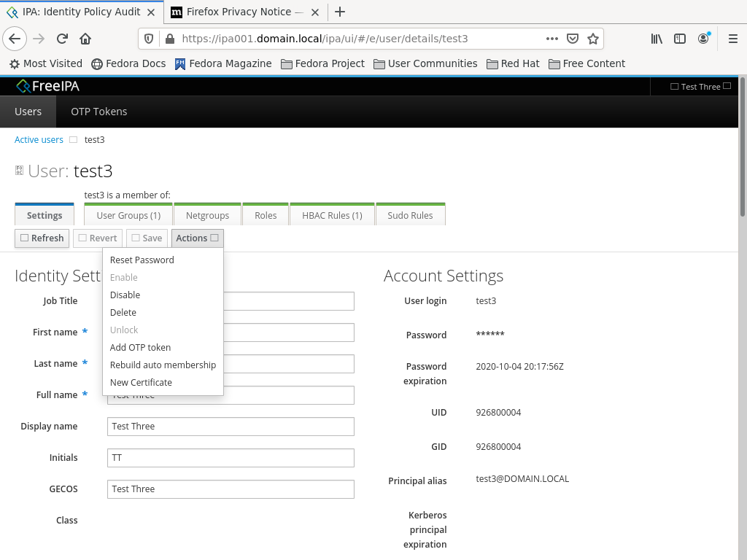Click the browser forward arrow
The height and width of the screenshot is (560, 747).
39,39
